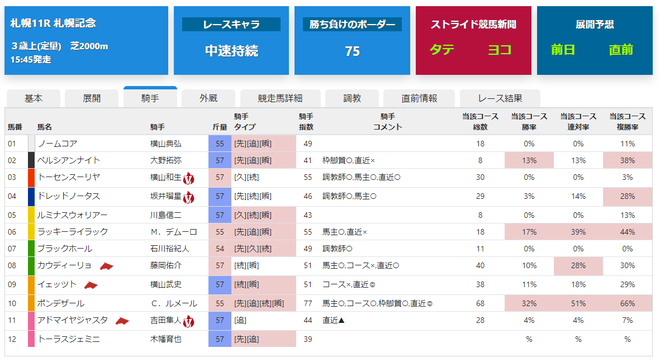Screen dimensions: 660x362
Task: Click the blue frame color for horse 04
Action: pyautogui.click(x=31, y=197)
